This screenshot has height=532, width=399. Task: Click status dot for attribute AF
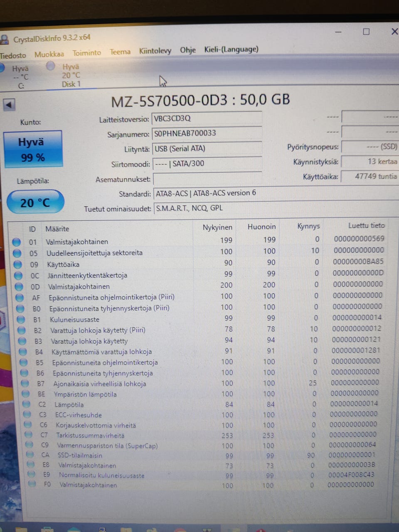pos(20,298)
